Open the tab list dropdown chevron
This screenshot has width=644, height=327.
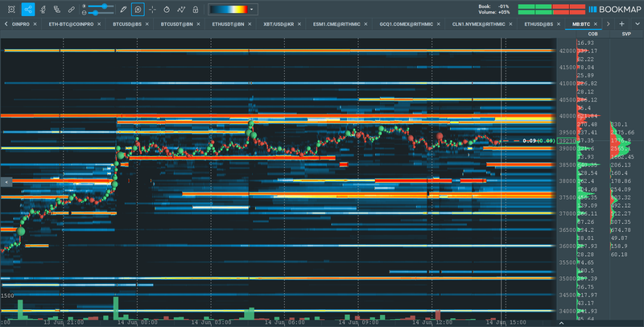coord(637,24)
